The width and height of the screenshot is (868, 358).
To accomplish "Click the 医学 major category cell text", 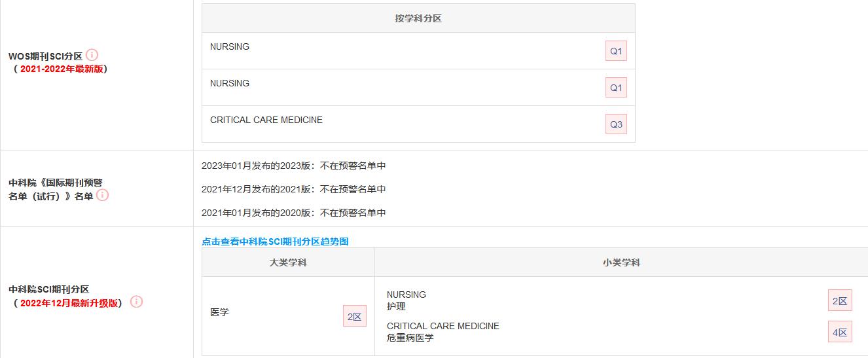I will click(219, 312).
